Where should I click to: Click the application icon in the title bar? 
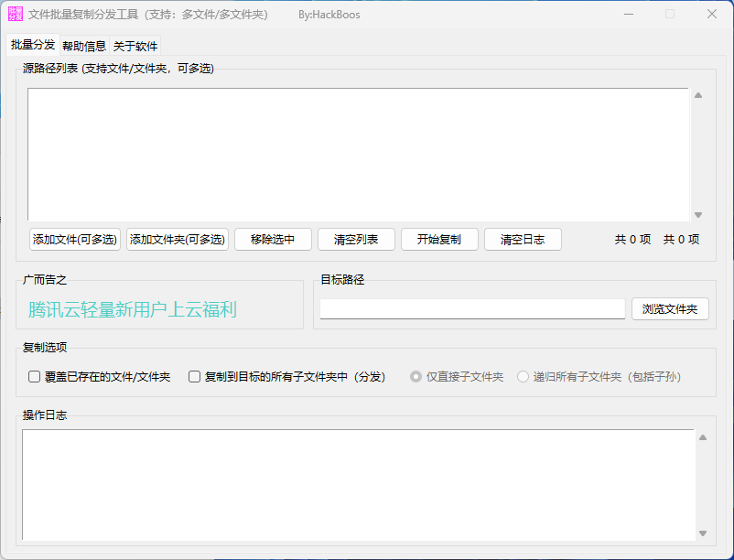(x=16, y=14)
